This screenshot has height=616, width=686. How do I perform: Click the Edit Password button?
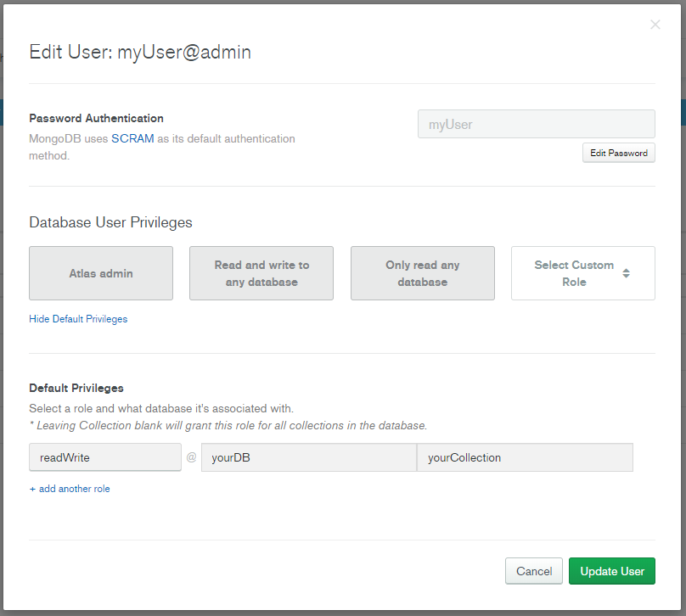[618, 153]
